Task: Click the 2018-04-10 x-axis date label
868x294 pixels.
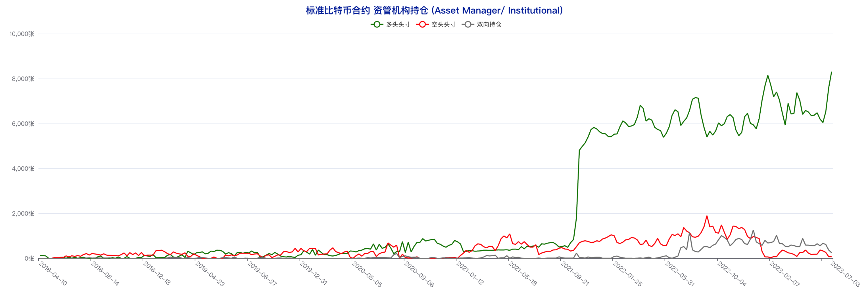Action: (53, 274)
